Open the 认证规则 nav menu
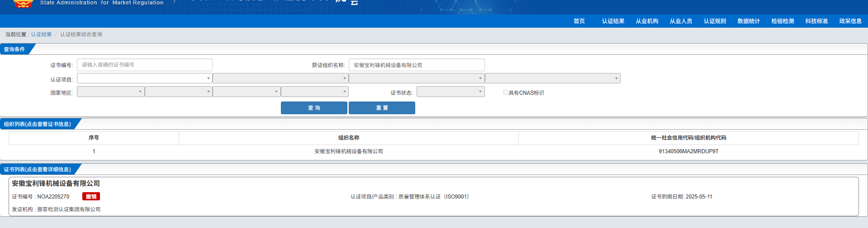 pos(715,21)
